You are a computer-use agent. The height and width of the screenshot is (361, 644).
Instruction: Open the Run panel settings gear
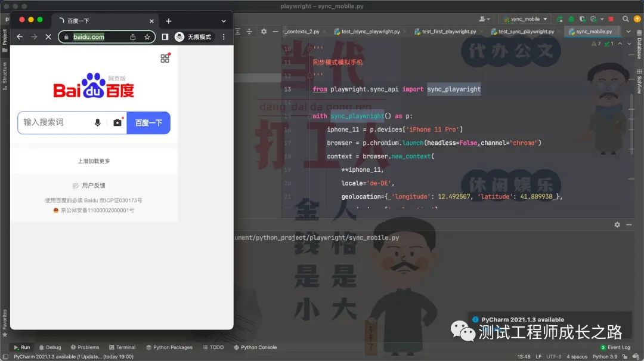point(617,224)
